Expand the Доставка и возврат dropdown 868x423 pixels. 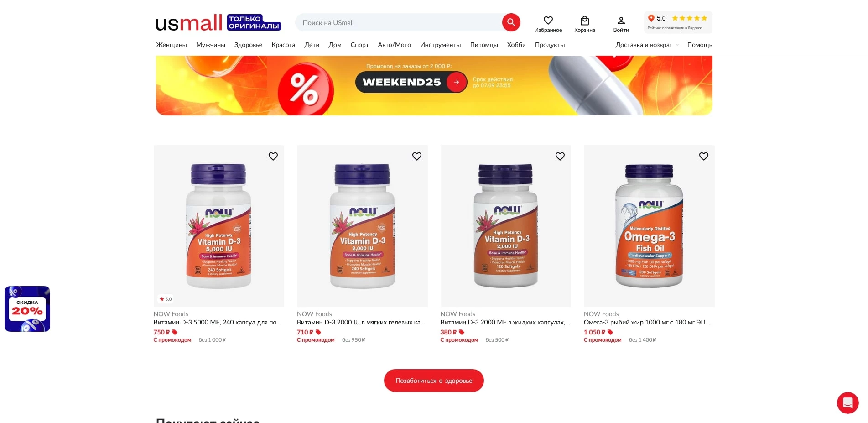[x=647, y=45]
